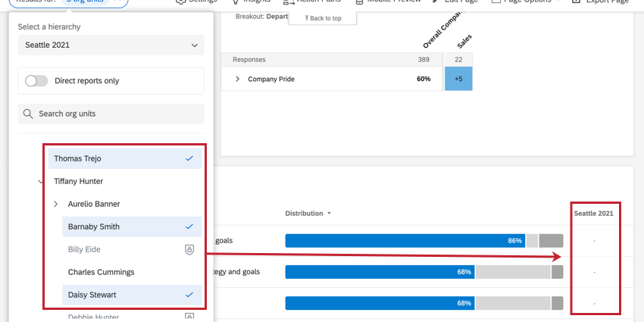Image resolution: width=644 pixels, height=322 pixels.
Task: Click the checkmark beside Thomas Trejo
Action: coord(189,158)
